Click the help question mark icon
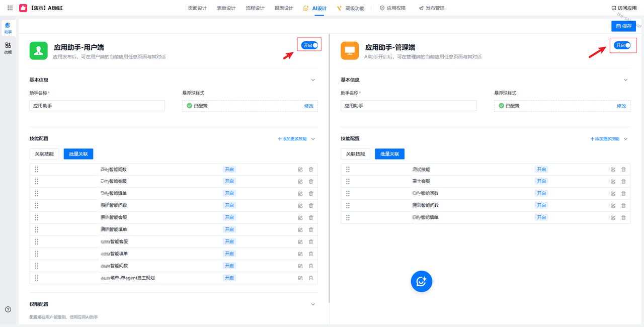This screenshot has height=327, width=644. click(8, 309)
